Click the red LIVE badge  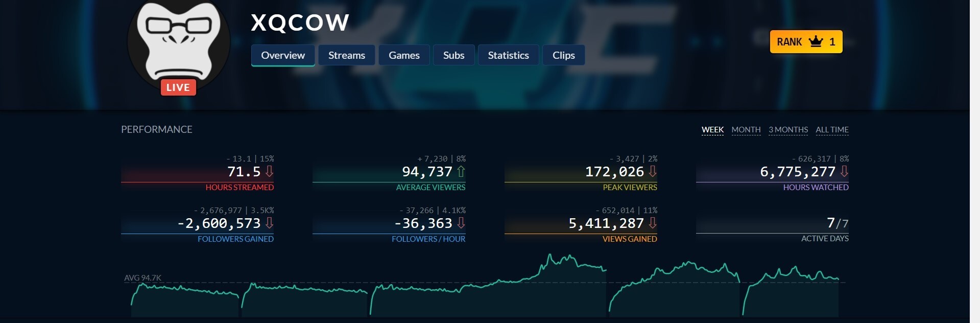[178, 87]
